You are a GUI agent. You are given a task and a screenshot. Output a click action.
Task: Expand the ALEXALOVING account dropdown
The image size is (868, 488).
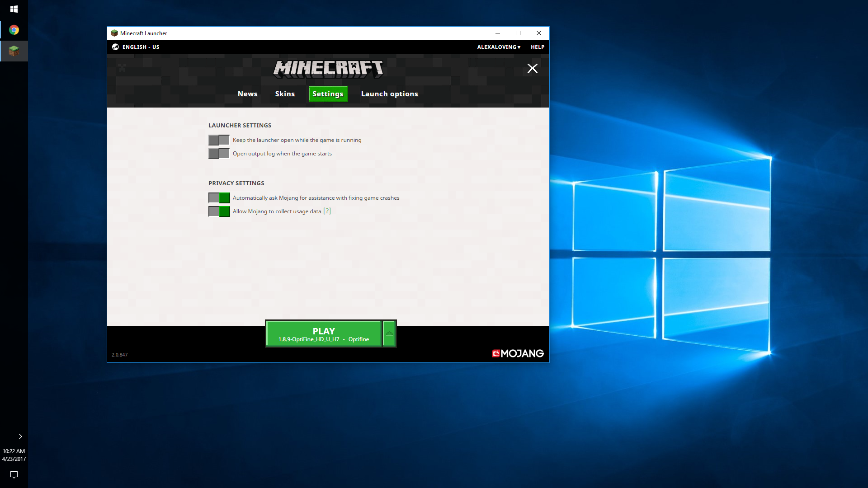tap(499, 47)
